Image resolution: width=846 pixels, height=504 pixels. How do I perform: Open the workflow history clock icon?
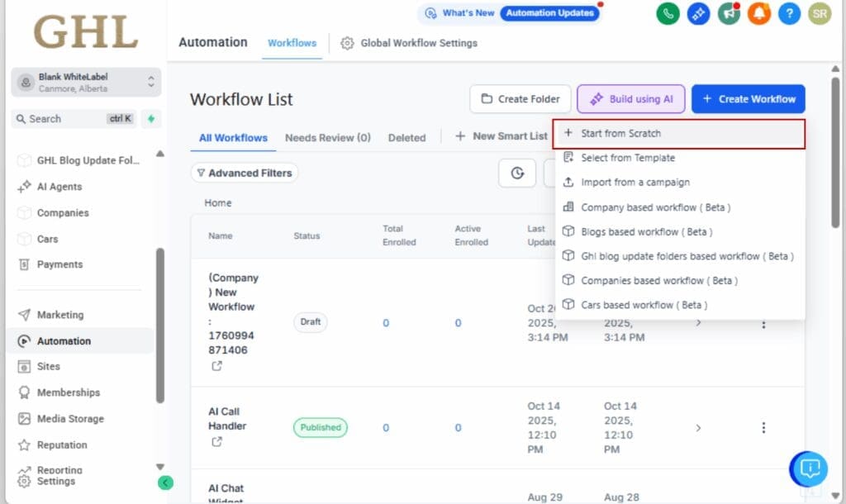pyautogui.click(x=517, y=174)
